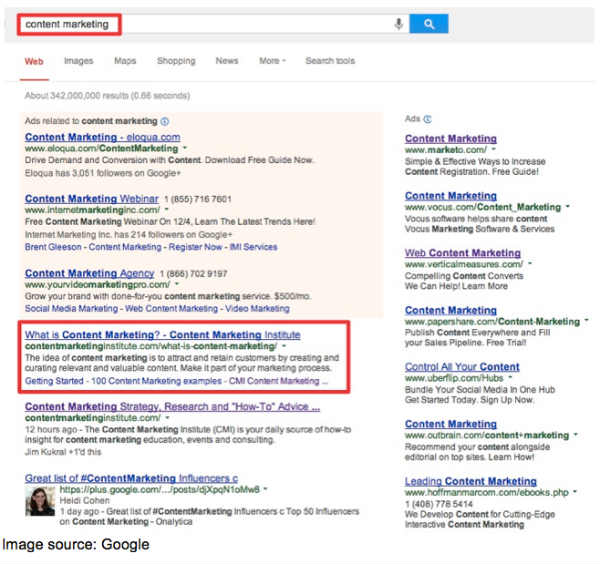This screenshot has width=600, height=564.
Task: Switch to the Images tab
Action: pos(78,61)
